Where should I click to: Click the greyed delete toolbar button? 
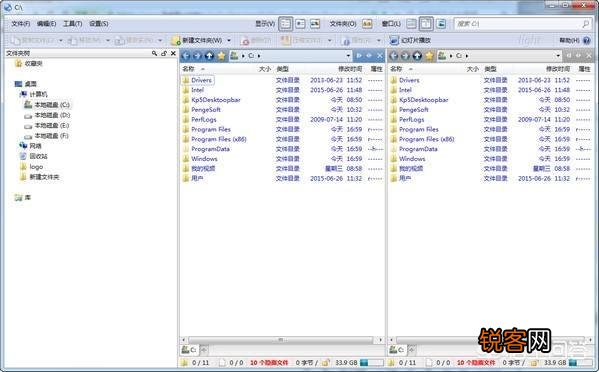(x=256, y=40)
